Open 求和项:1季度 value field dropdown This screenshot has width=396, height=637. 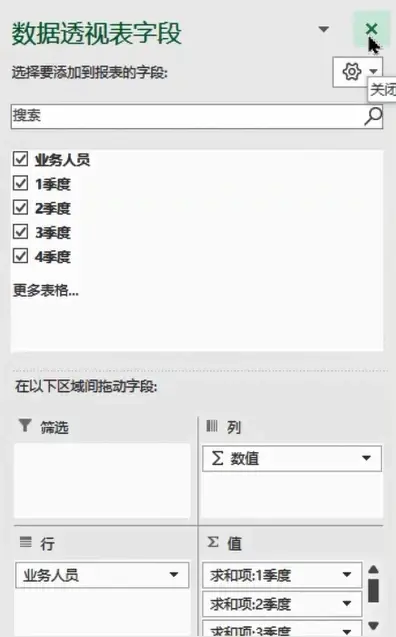click(x=347, y=575)
